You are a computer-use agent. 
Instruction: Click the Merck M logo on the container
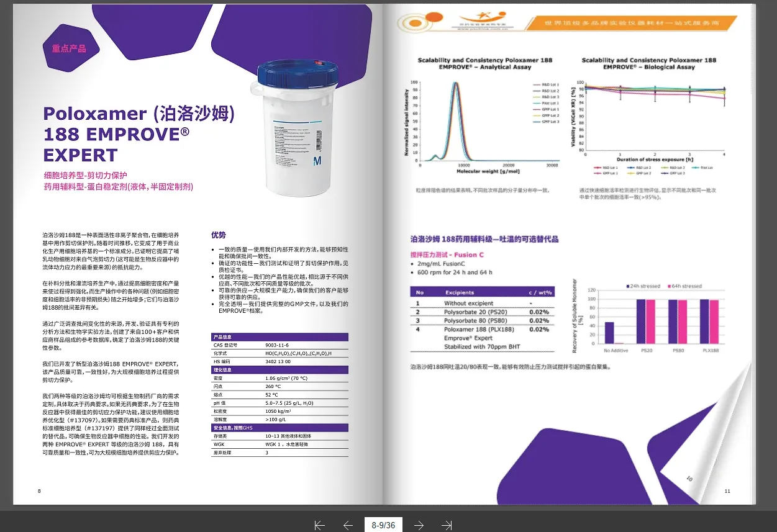coord(317,161)
